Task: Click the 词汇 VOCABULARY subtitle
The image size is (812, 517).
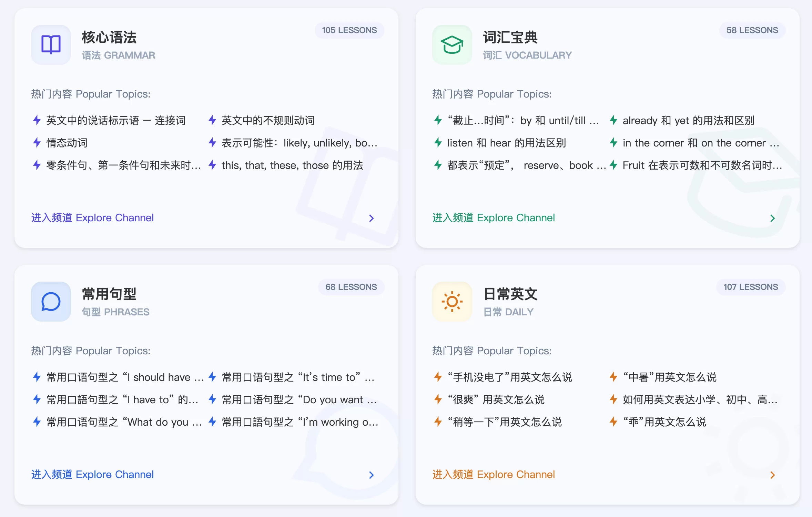Action: coord(527,55)
